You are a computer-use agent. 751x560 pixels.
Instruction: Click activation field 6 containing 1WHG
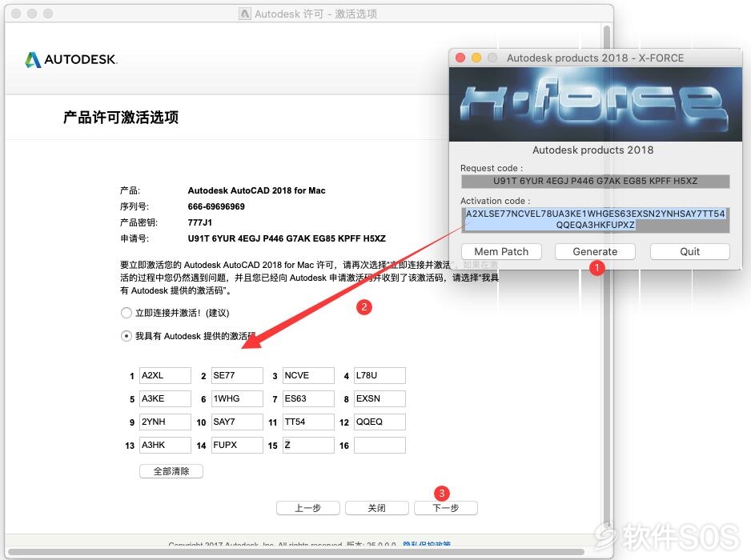237,398
